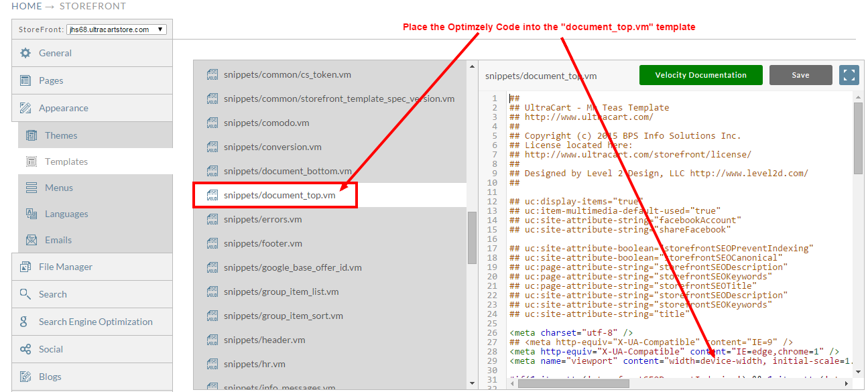
Task: Click the HOME breadcrumb link
Action: coord(27,6)
